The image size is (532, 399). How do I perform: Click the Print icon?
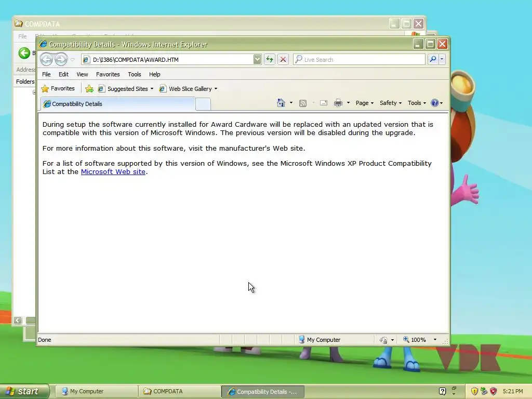click(338, 103)
